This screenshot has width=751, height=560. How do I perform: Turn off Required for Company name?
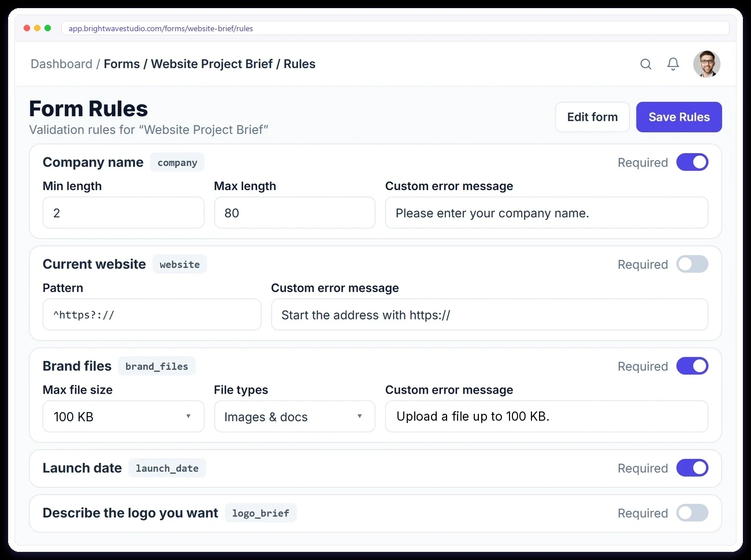(692, 162)
